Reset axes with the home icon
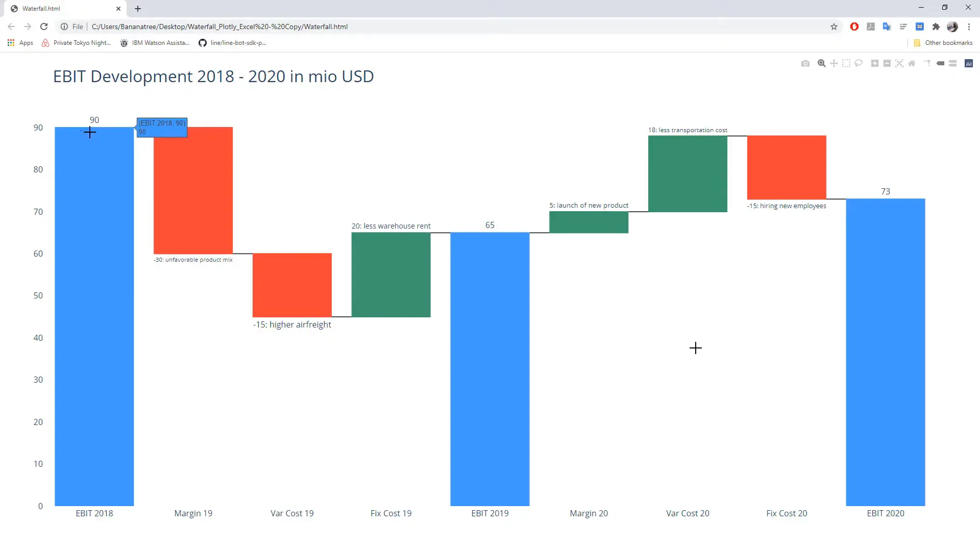Screen dimensions: 980x551 pos(912,63)
